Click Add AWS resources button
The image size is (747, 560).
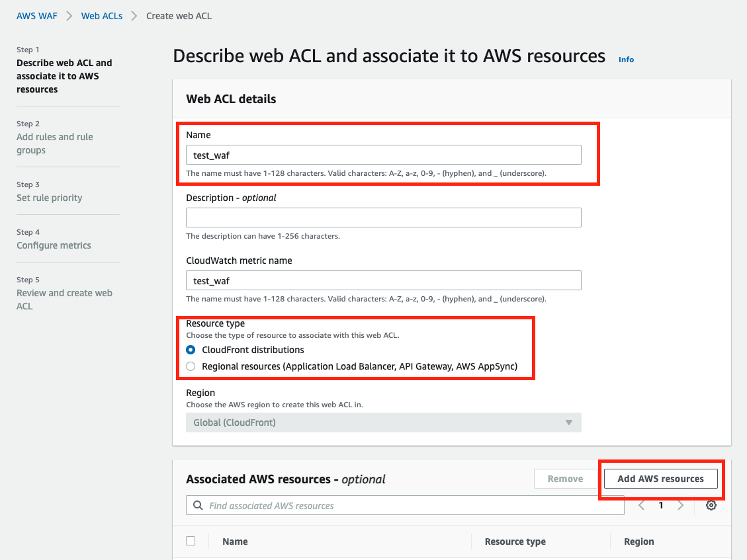coord(660,479)
